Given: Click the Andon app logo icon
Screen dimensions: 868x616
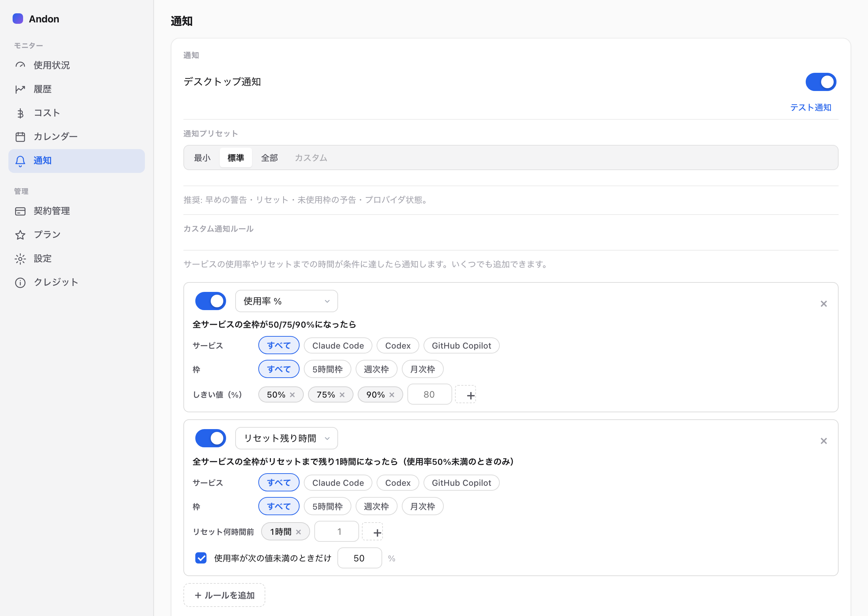Looking at the screenshot, I should pos(18,19).
